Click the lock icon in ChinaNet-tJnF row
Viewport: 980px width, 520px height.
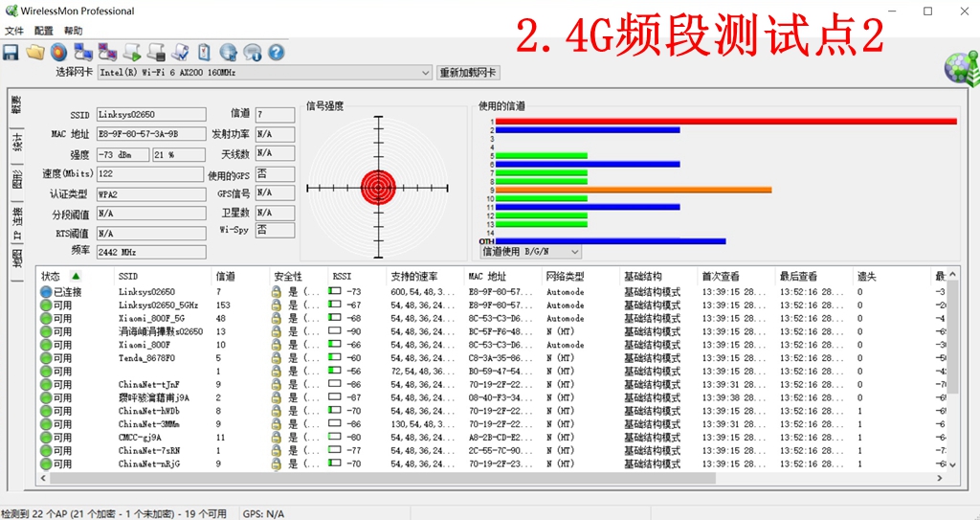click(276, 385)
